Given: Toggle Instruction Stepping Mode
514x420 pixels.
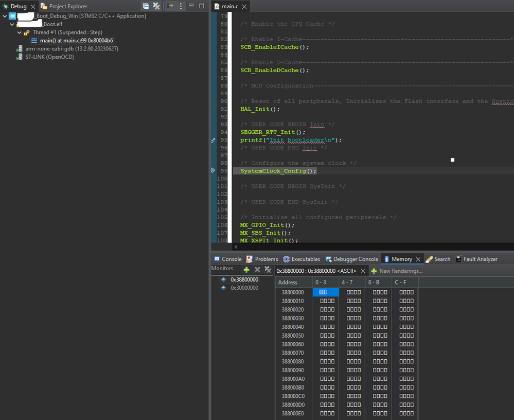Looking at the screenshot, I should pos(170,6).
